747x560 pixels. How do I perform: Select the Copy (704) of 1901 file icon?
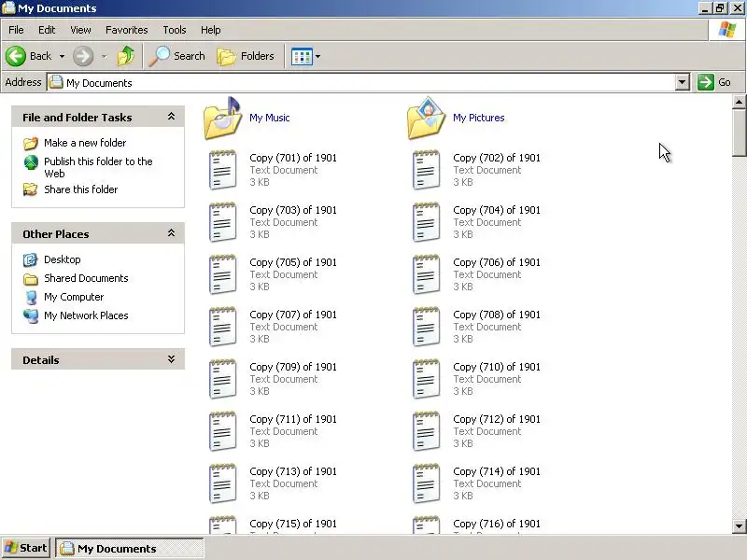pyautogui.click(x=426, y=222)
